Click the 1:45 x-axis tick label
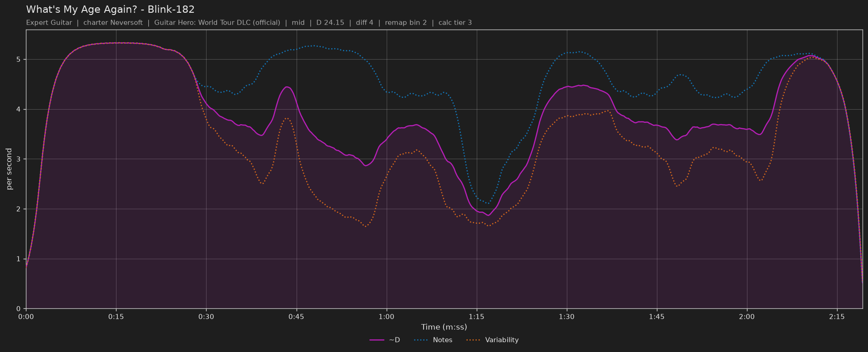This screenshot has height=352, width=868. coord(656,317)
